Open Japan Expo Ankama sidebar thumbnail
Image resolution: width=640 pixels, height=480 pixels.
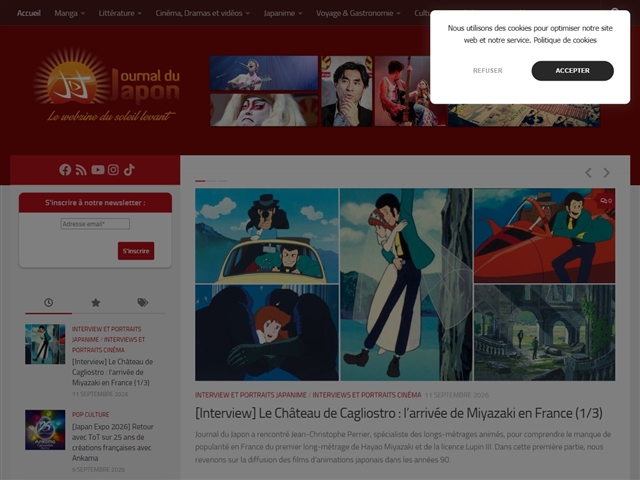point(45,430)
